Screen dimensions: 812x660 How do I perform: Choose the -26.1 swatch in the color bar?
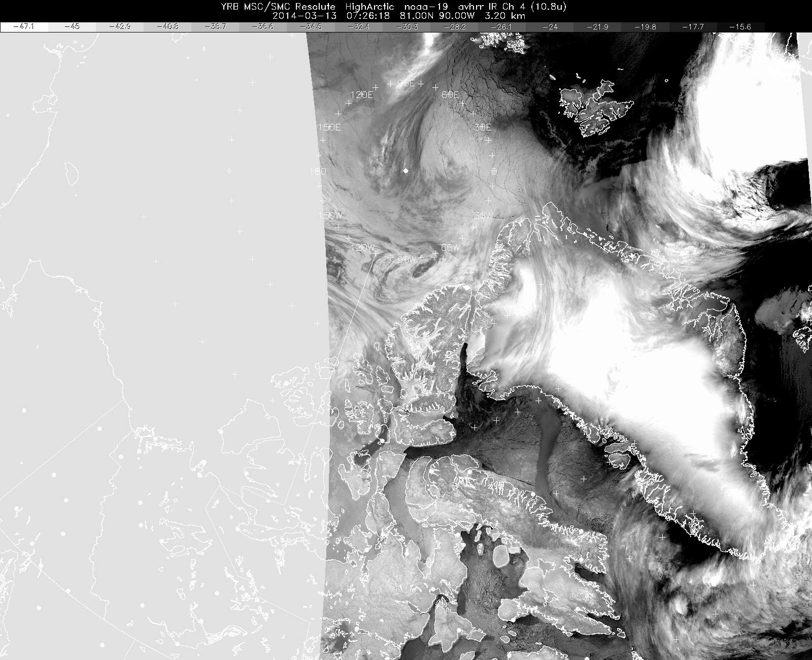[x=502, y=27]
